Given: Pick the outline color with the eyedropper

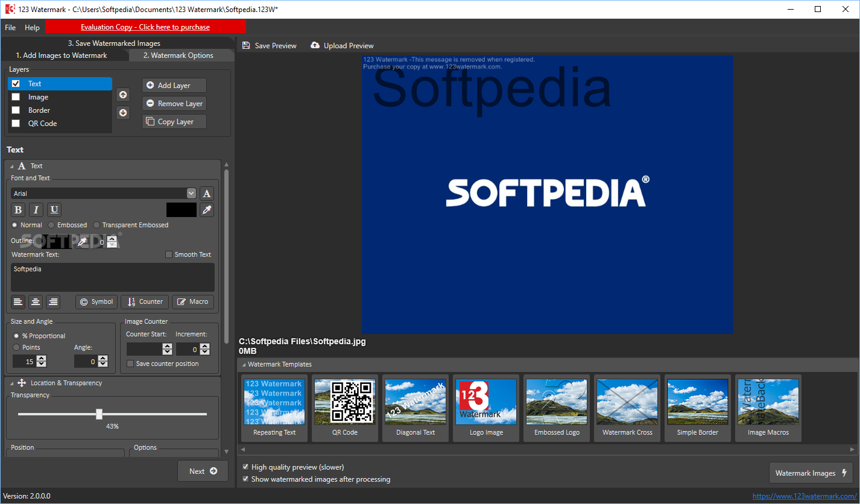Looking at the screenshot, I should click(x=83, y=241).
